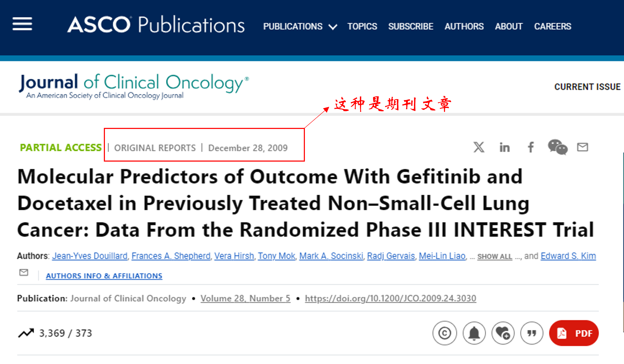Add article to favorites heart icon
The image size is (624, 364).
click(503, 333)
